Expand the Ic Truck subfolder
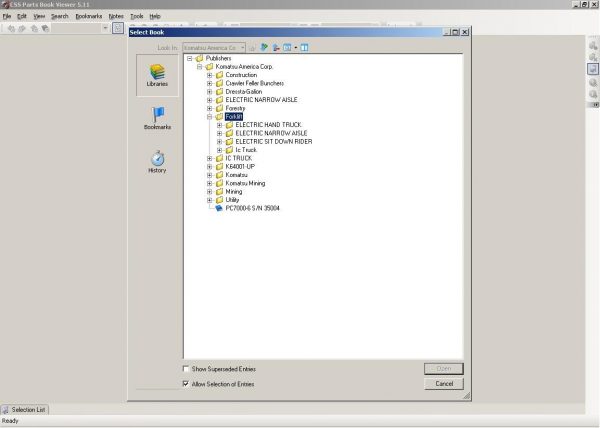This screenshot has height=428, width=600. (219, 150)
